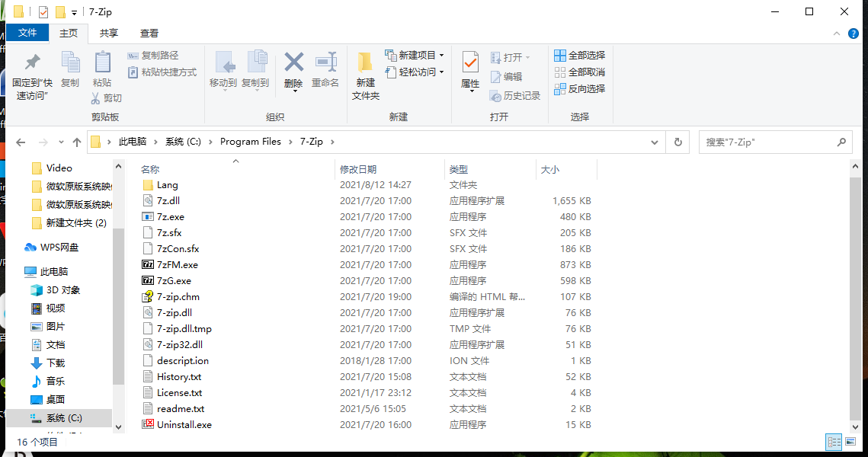
Task: Click the Uninstall.exe file icon
Action: (147, 424)
